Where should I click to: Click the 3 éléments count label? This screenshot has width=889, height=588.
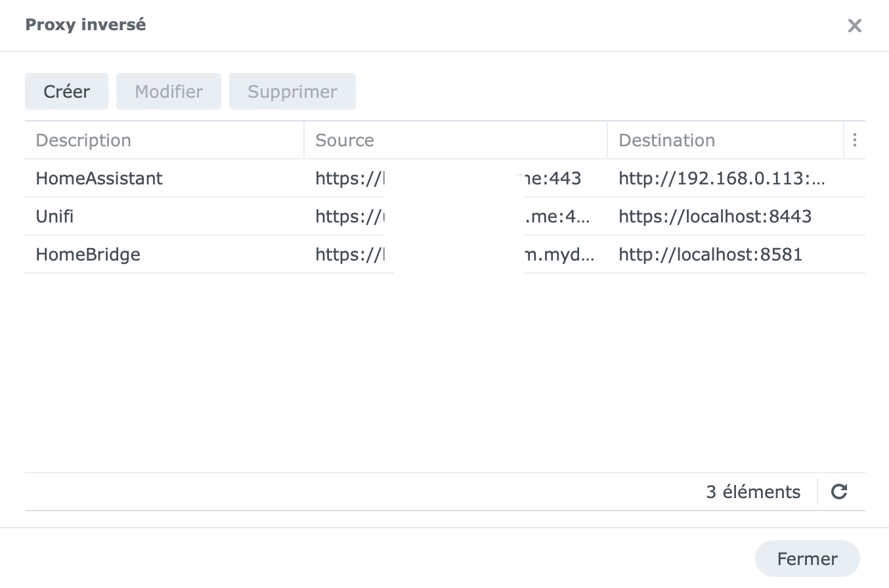click(753, 492)
